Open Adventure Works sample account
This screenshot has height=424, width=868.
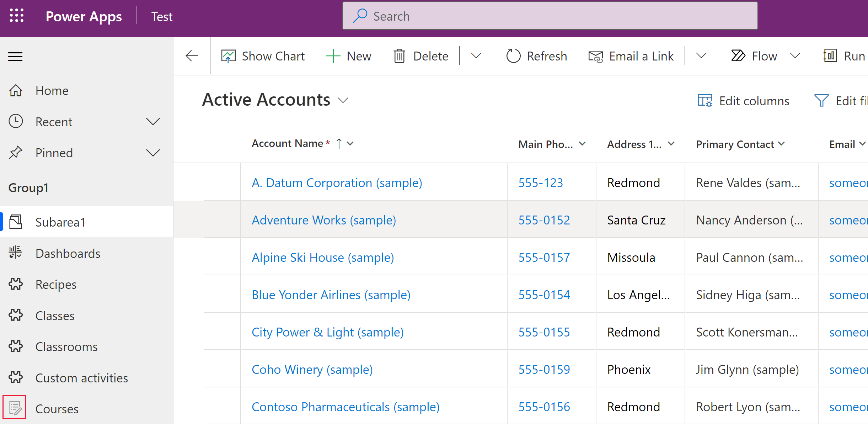pyautogui.click(x=324, y=220)
